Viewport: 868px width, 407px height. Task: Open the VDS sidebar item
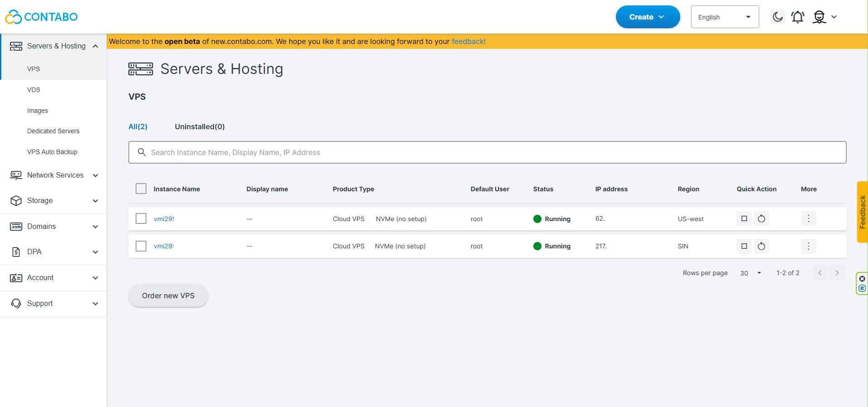(34, 90)
